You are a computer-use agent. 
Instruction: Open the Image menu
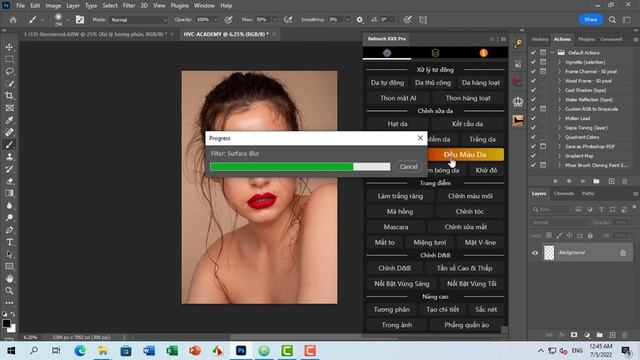(53, 6)
